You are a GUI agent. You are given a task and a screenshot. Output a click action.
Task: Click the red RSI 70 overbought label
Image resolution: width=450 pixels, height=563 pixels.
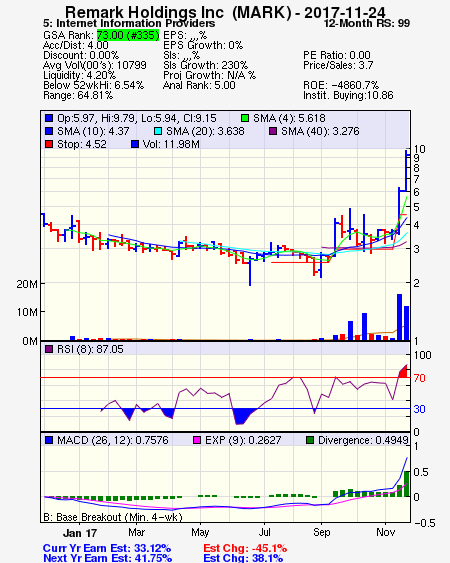(x=419, y=378)
